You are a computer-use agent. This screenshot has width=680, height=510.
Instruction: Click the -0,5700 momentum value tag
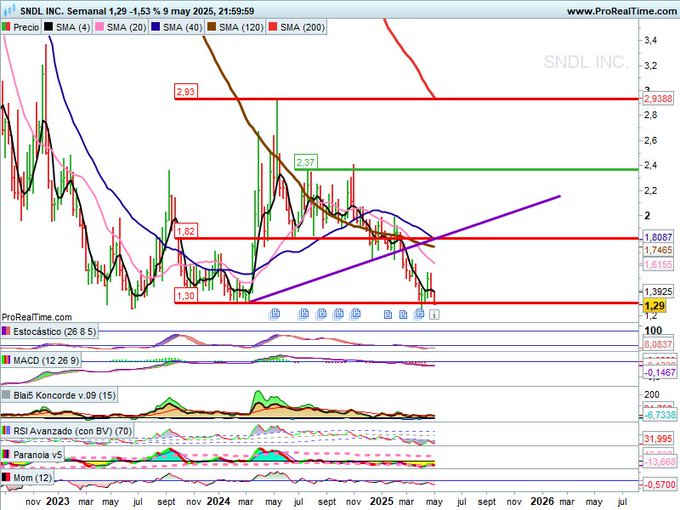point(660,484)
